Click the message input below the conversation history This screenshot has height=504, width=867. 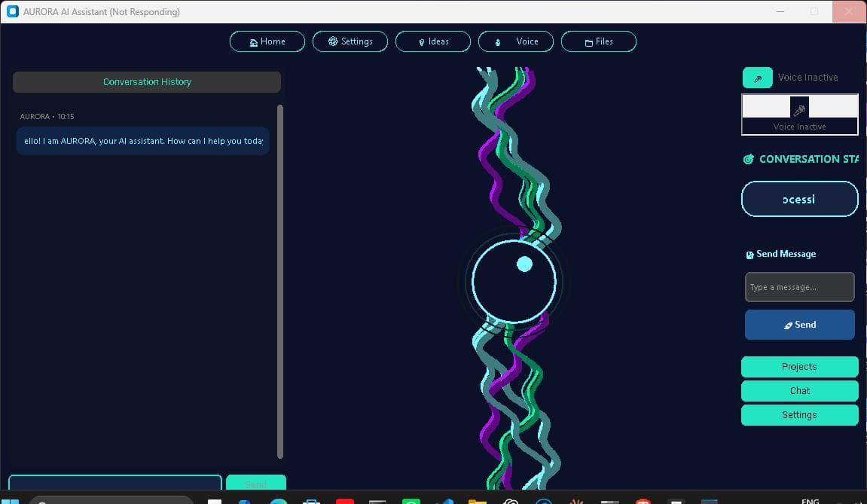point(115,482)
